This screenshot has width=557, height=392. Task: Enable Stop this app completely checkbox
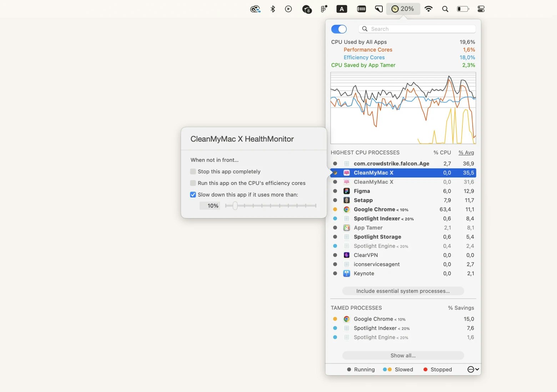click(193, 172)
